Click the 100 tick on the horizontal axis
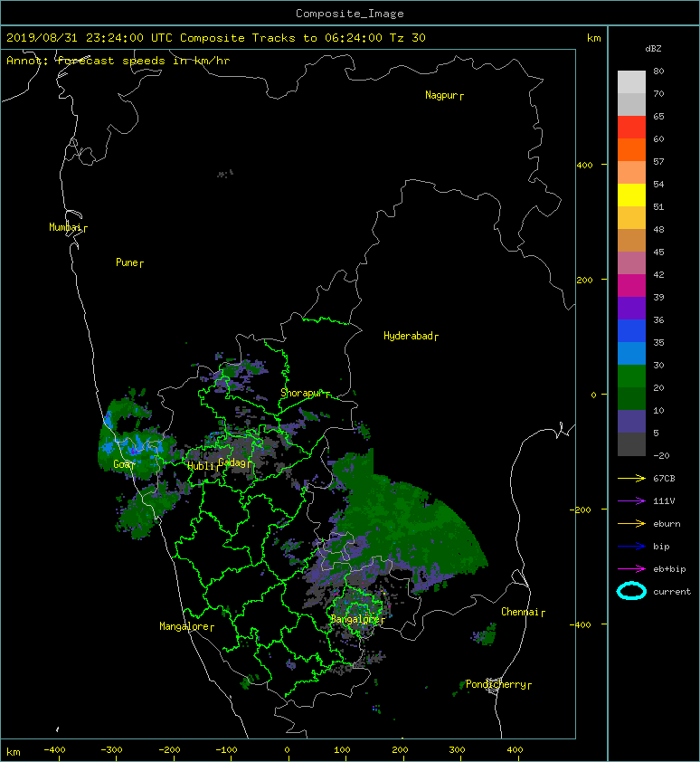The image size is (700, 762). coord(343,750)
